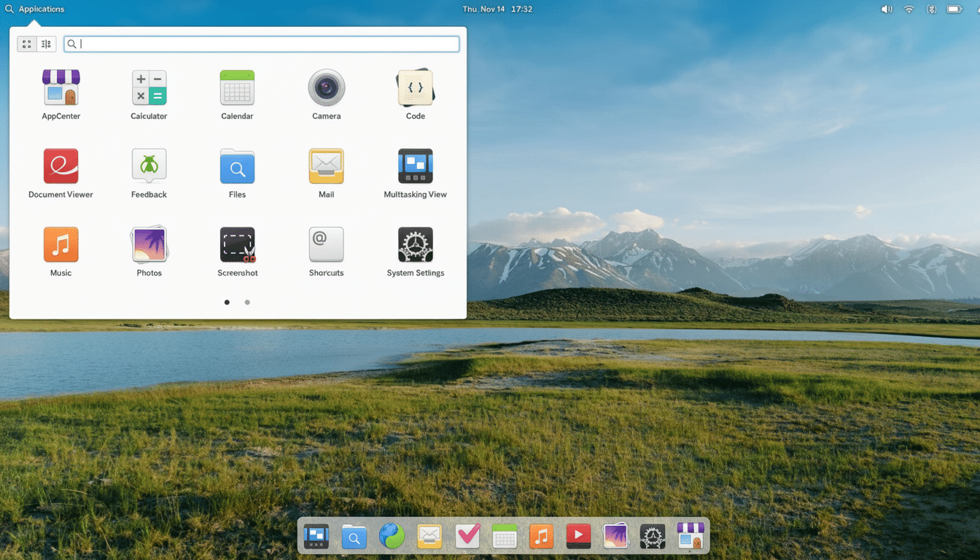Select the second page dot in the launcher

(x=247, y=302)
